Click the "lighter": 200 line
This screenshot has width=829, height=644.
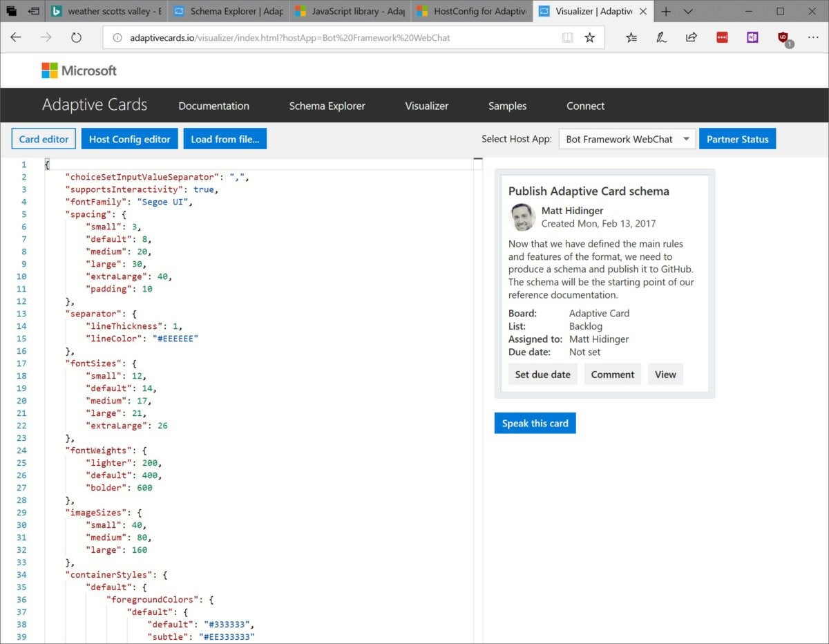(x=124, y=463)
